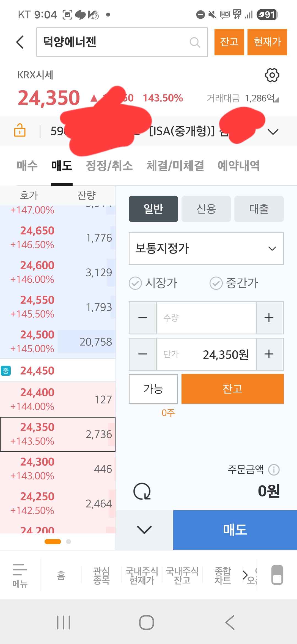Open the settings gear icon
Image resolution: width=297 pixels, height=644 pixels.
[x=272, y=75]
